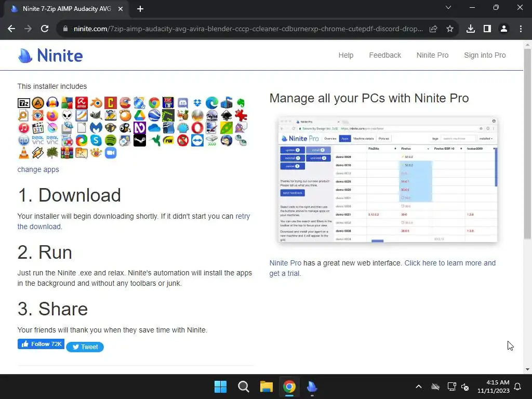Reload the page
The width and height of the screenshot is (532, 399).
pos(45,29)
